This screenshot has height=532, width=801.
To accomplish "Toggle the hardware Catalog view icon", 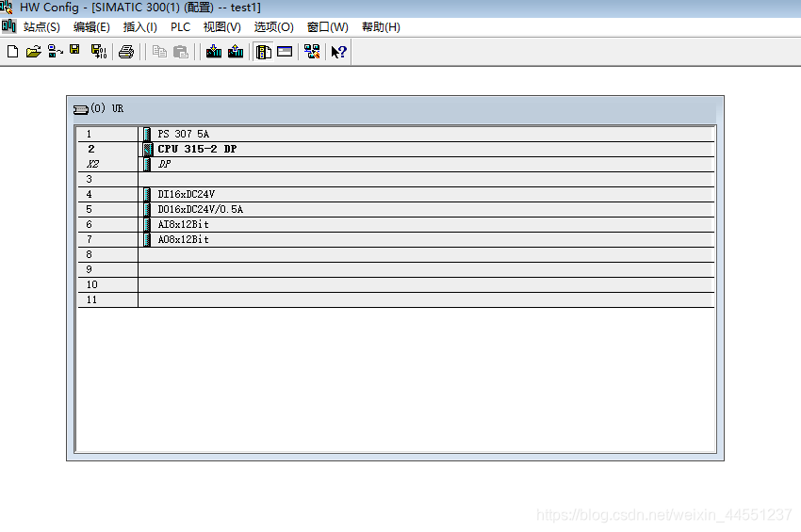I will coord(264,52).
